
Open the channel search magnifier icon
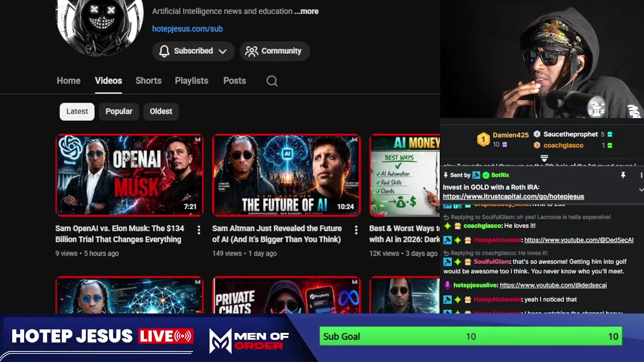(272, 81)
